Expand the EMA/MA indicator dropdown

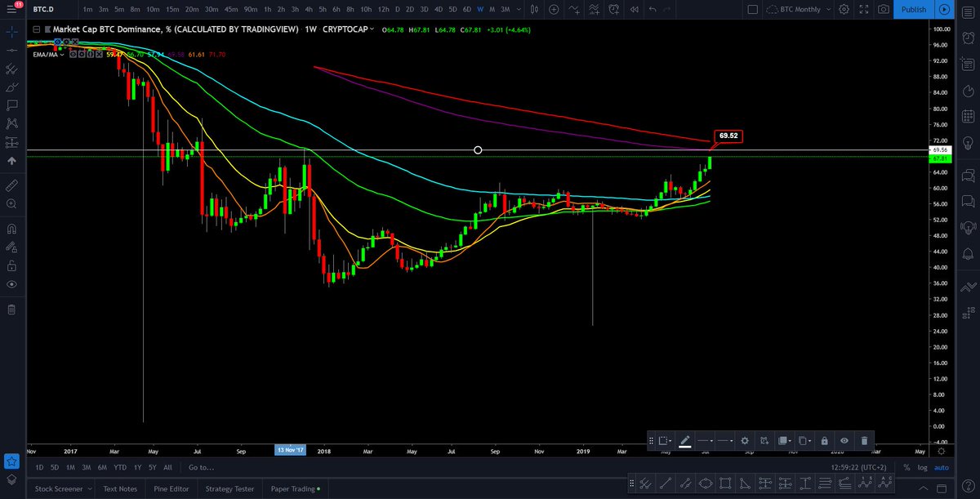[61, 54]
